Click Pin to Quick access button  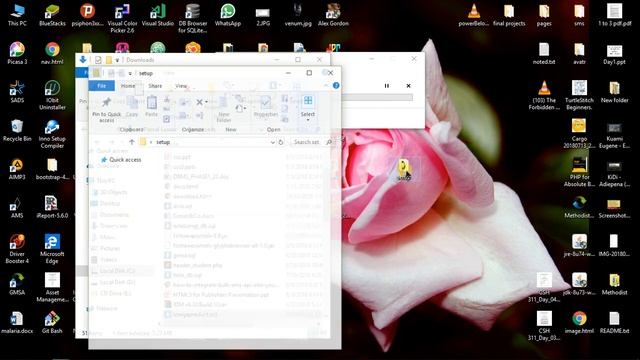click(x=107, y=109)
